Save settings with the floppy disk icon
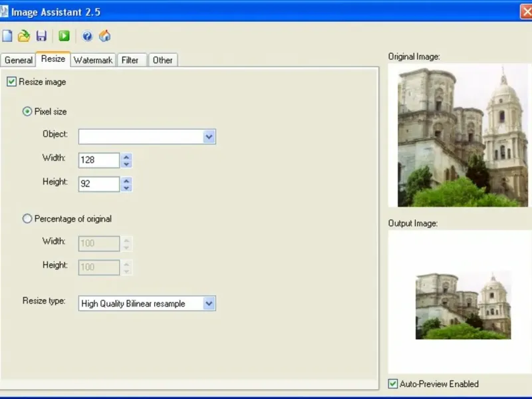532x399 pixels. 41,36
